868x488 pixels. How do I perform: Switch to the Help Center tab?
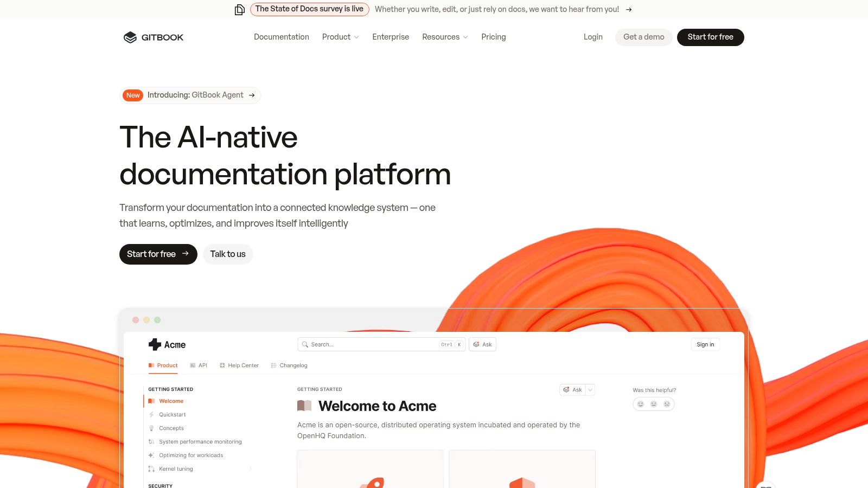coord(243,365)
